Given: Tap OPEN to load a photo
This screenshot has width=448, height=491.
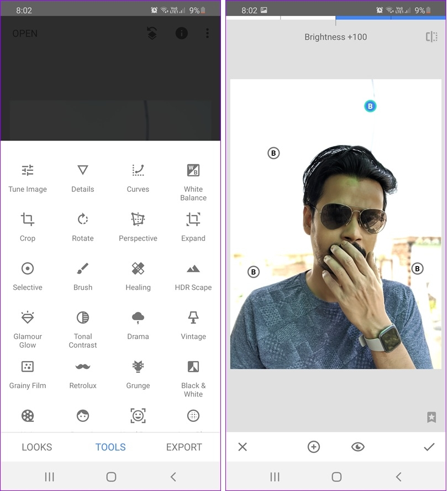Looking at the screenshot, I should pos(25,34).
